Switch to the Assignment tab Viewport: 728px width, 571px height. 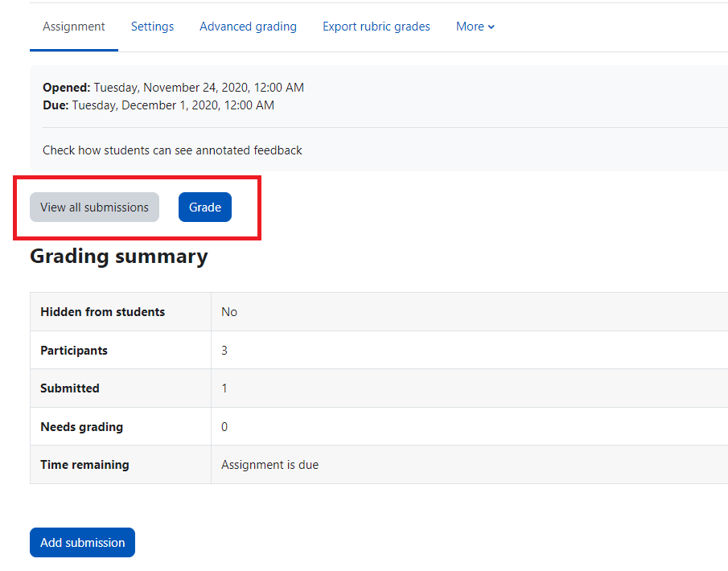click(x=73, y=26)
